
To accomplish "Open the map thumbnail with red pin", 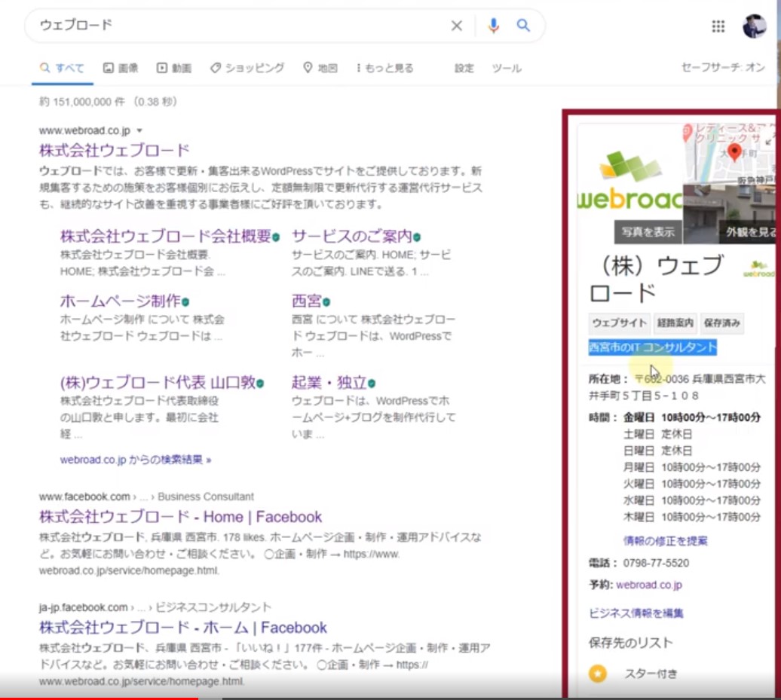I will click(728, 154).
